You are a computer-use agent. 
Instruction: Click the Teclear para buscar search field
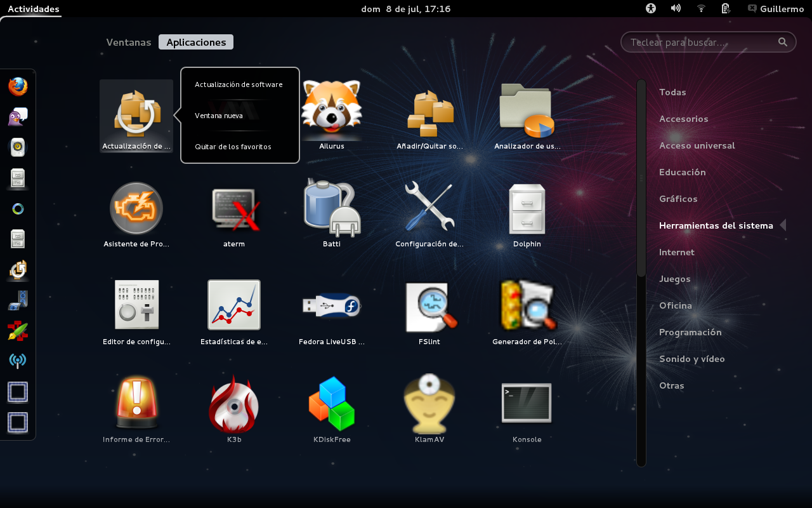coord(708,42)
